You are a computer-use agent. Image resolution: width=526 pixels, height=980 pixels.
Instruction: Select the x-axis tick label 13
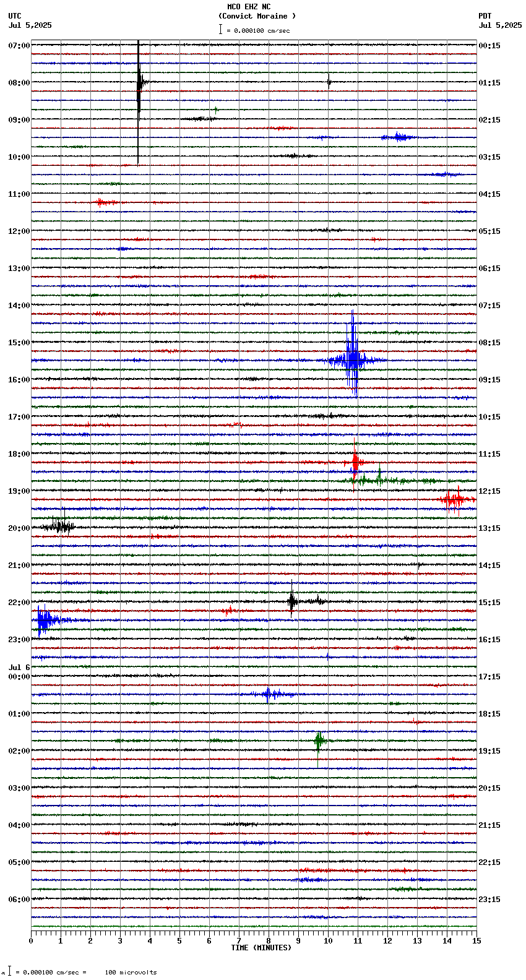[x=417, y=941]
